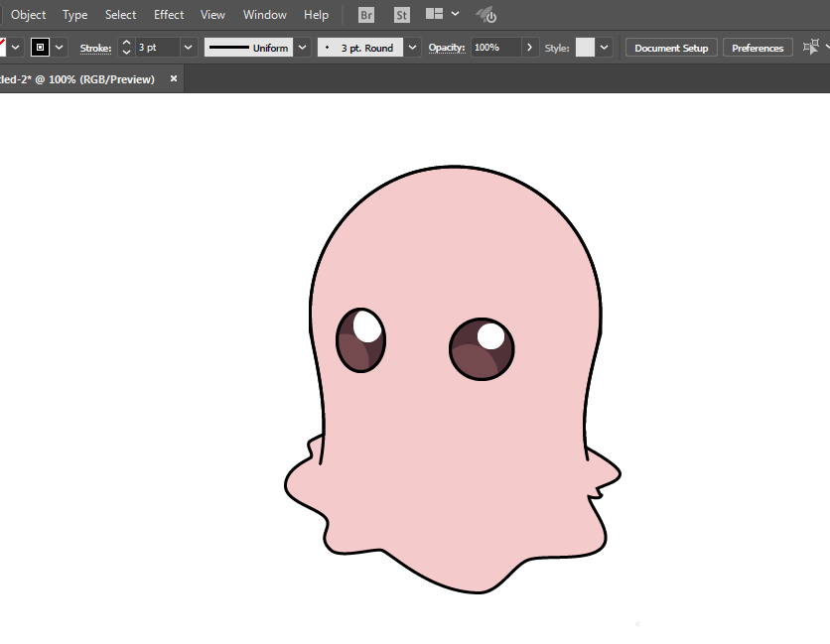Open the Effect menu

point(169,15)
